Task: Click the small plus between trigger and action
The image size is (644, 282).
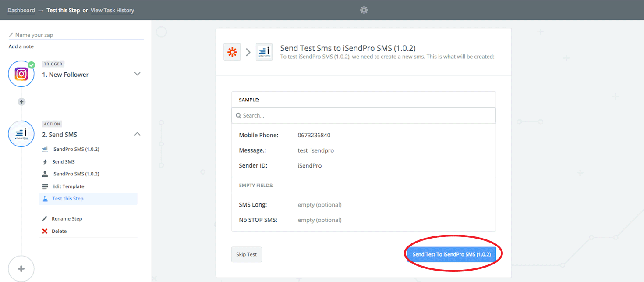Action: (x=21, y=102)
